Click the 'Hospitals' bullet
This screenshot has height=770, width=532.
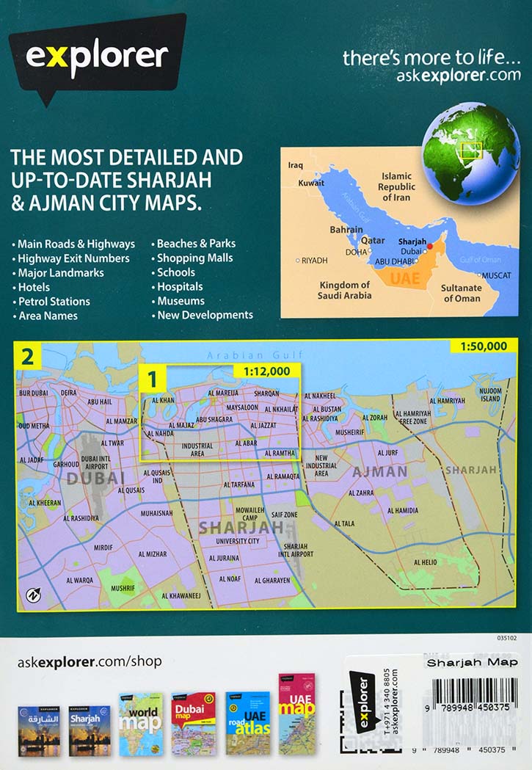(x=180, y=286)
